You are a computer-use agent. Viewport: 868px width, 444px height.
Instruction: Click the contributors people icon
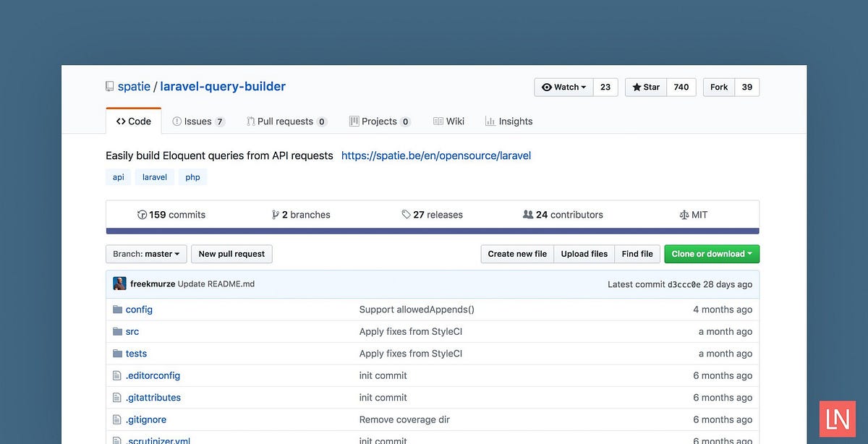tap(528, 214)
